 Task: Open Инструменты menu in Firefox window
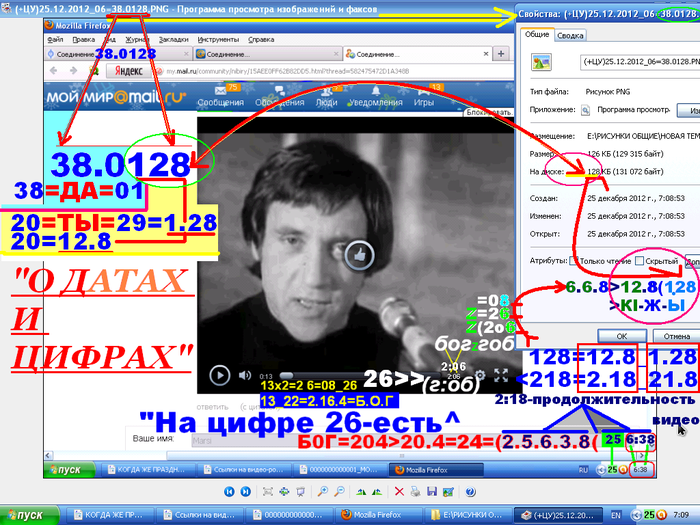pyautogui.click(x=218, y=39)
